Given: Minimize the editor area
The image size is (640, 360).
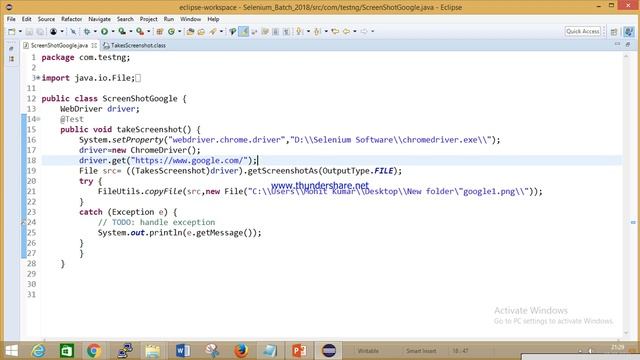Looking at the screenshot, I should click(617, 44).
